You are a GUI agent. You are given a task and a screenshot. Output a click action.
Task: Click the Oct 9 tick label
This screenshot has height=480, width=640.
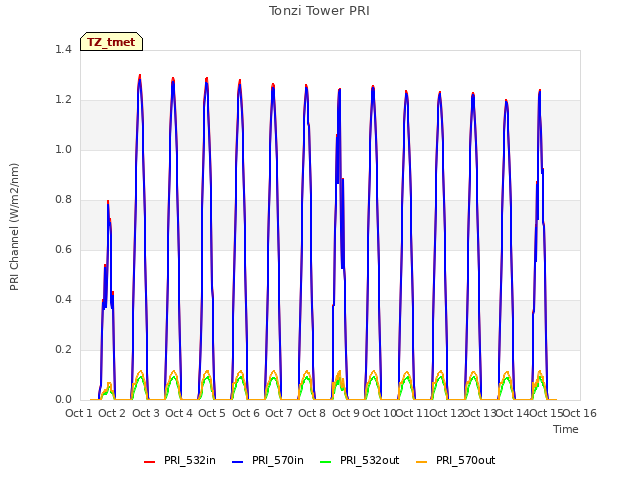tap(346, 413)
